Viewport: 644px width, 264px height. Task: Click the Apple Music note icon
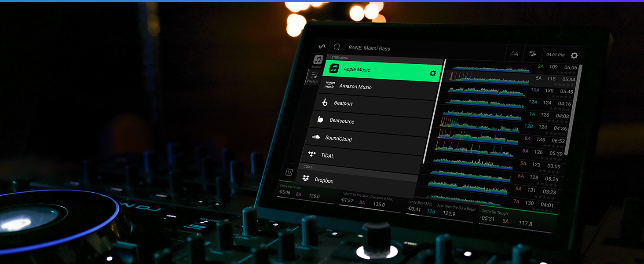coord(334,68)
